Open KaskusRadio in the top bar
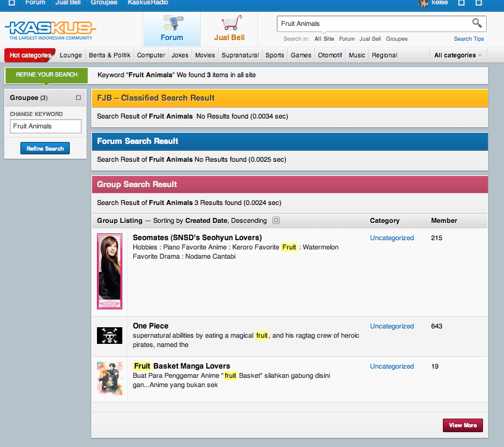This screenshot has height=447, width=504. click(148, 2)
